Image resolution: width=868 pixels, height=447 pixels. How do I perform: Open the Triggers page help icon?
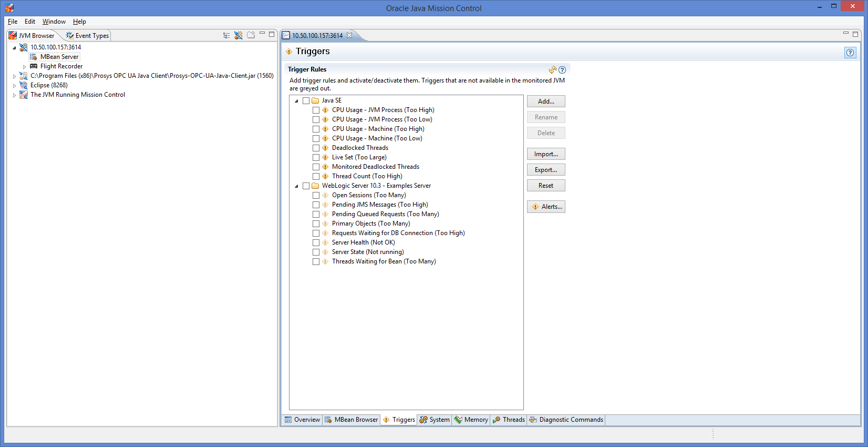(850, 53)
